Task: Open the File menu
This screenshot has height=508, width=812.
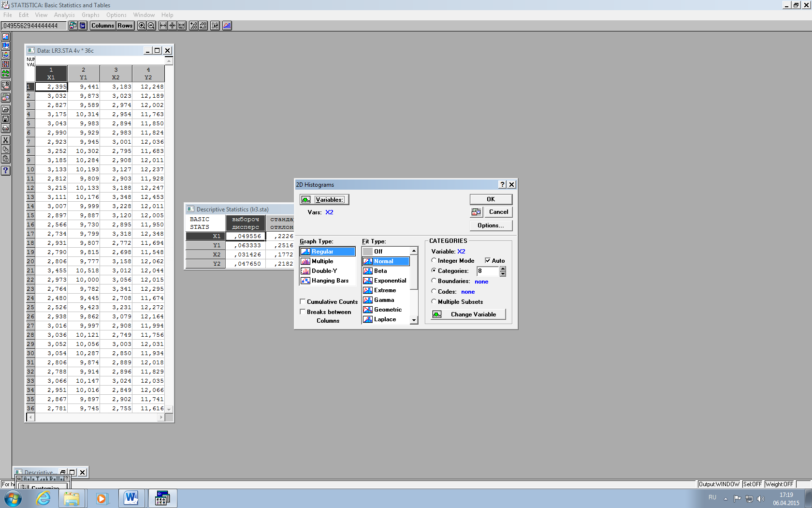Action: tap(8, 15)
